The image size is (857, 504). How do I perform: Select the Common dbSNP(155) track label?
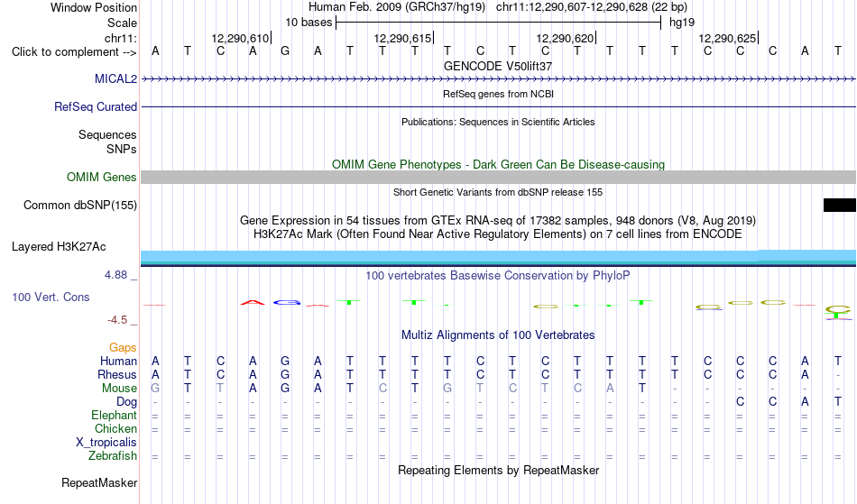[x=79, y=205]
